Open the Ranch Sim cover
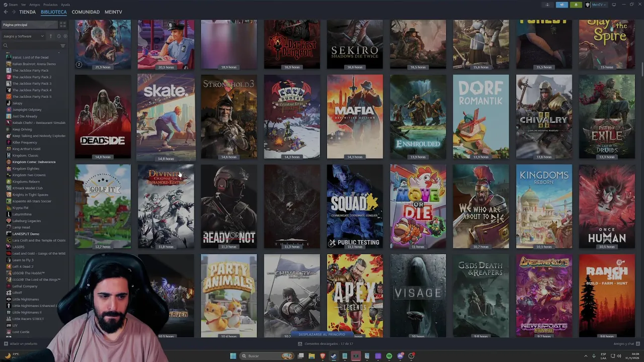 coord(607,296)
